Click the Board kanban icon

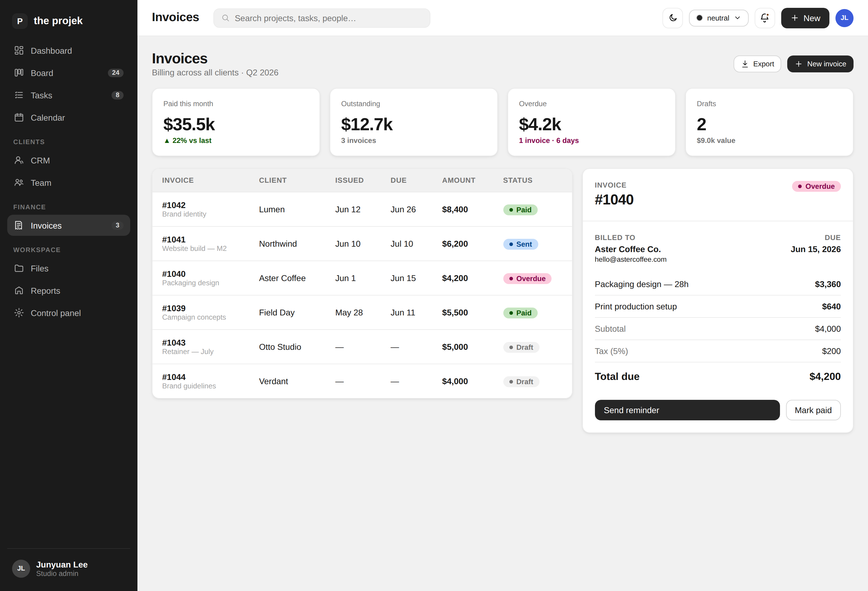[19, 73]
